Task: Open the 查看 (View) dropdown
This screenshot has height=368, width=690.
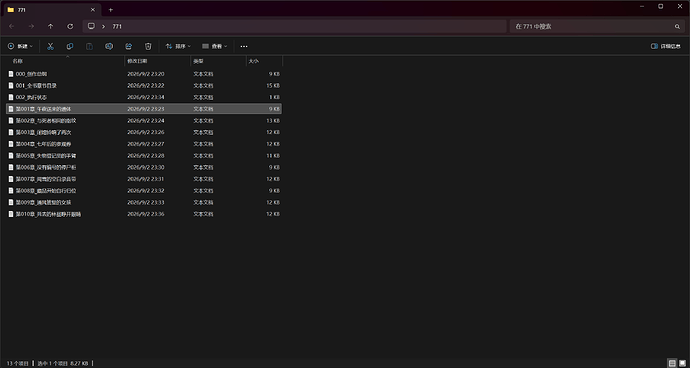Action: pos(215,46)
